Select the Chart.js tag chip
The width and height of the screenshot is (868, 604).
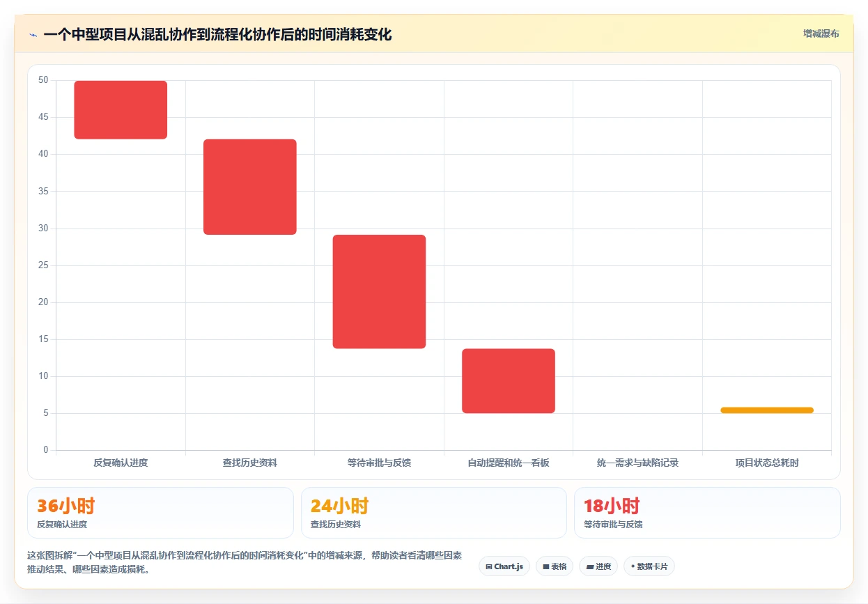(x=504, y=566)
